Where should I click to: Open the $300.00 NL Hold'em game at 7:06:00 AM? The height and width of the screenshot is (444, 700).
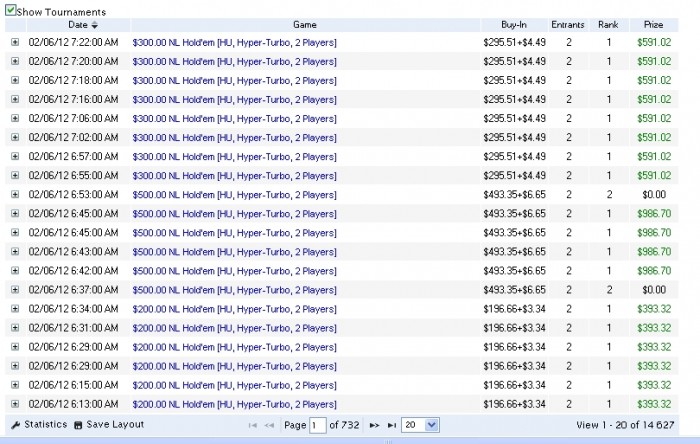(x=234, y=119)
